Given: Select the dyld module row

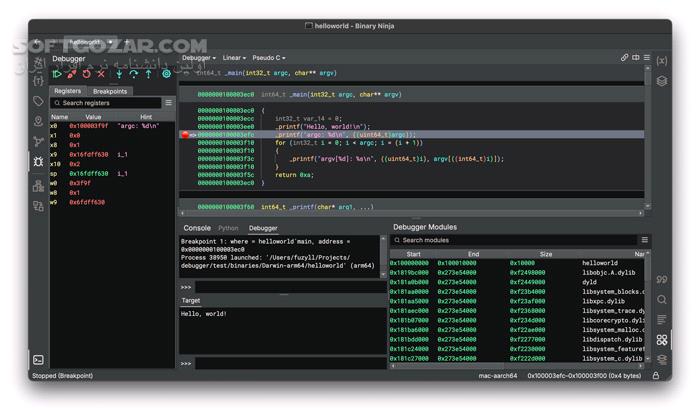Looking at the screenshot, I should [x=517, y=282].
